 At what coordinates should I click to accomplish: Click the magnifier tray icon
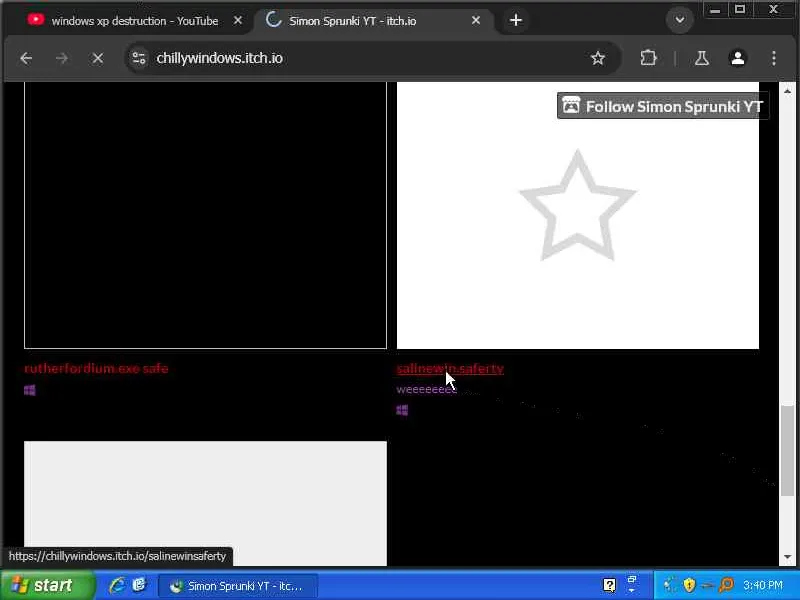click(726, 585)
